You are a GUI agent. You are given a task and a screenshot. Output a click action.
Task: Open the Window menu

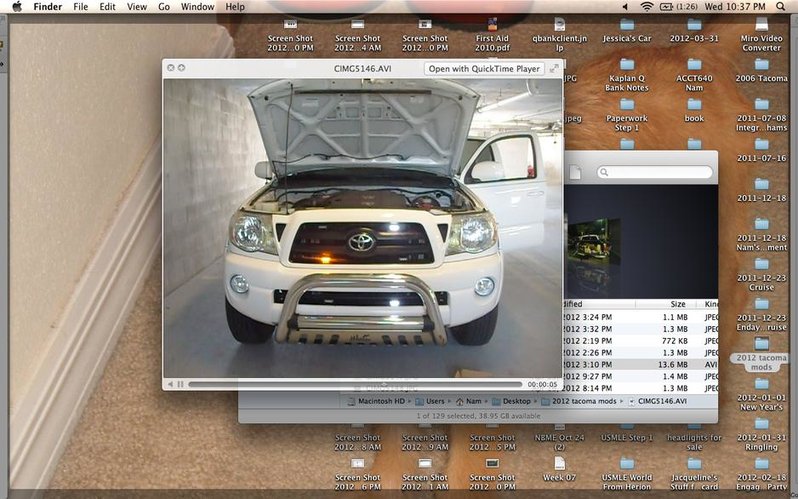pyautogui.click(x=197, y=7)
